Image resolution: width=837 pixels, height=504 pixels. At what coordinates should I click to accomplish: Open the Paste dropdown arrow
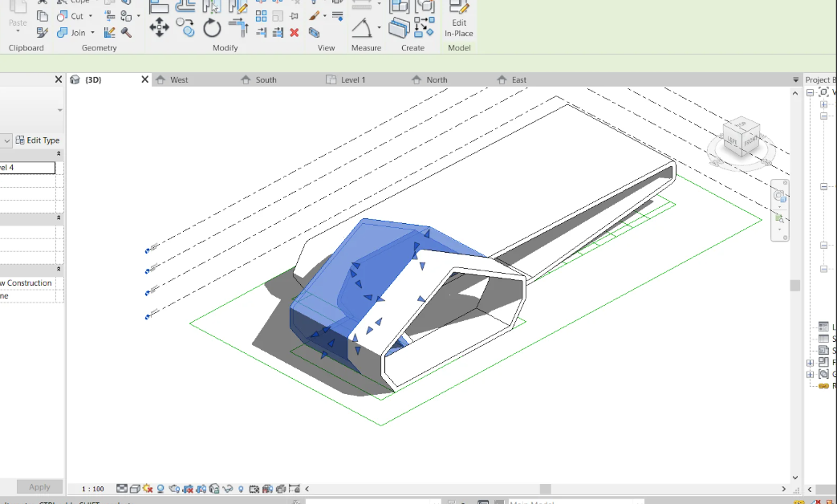18,32
